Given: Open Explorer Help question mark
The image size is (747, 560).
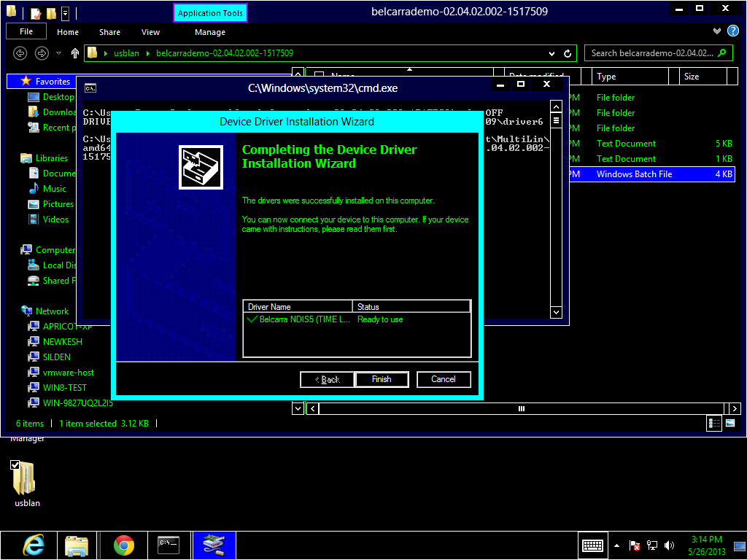Looking at the screenshot, I should 732,31.
